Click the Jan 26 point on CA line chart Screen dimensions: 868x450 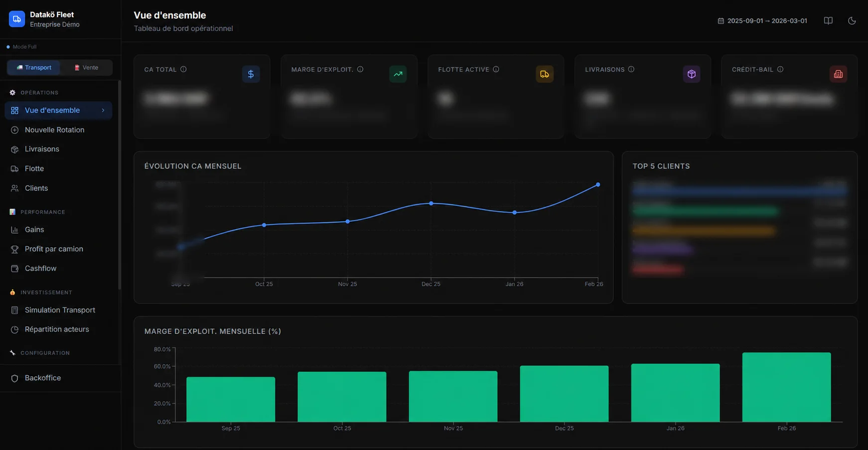click(x=515, y=213)
